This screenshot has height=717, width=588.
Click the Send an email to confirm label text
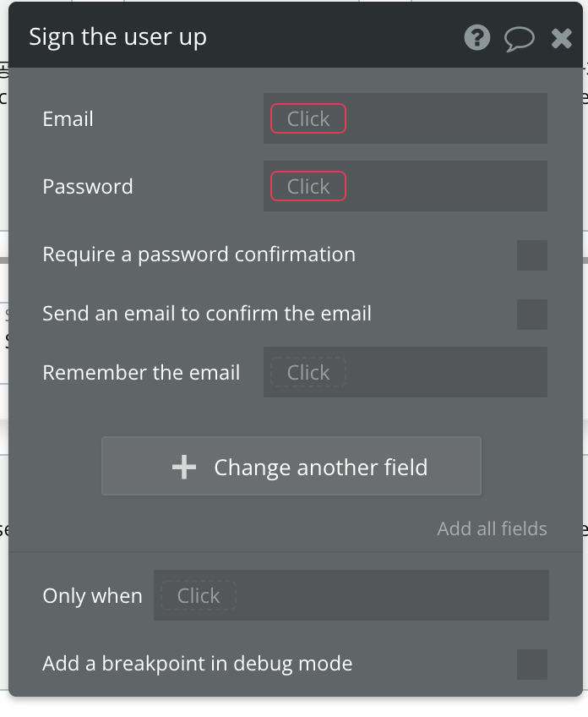coord(207,314)
